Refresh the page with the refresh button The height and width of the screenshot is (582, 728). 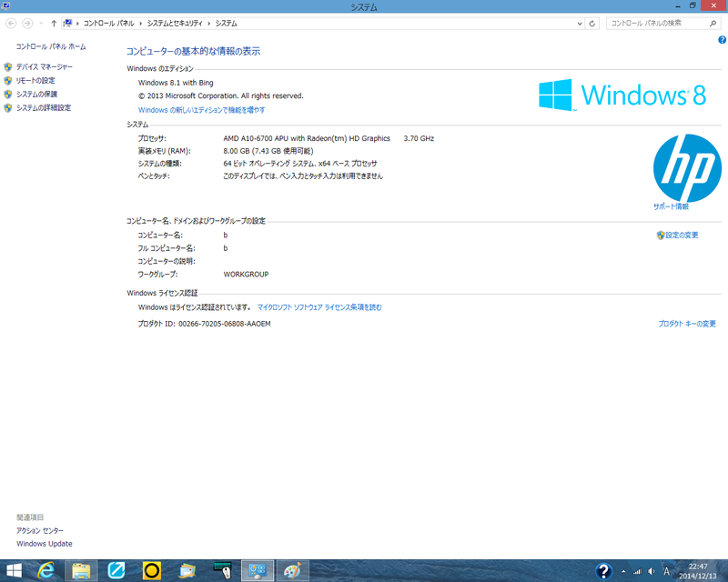592,24
